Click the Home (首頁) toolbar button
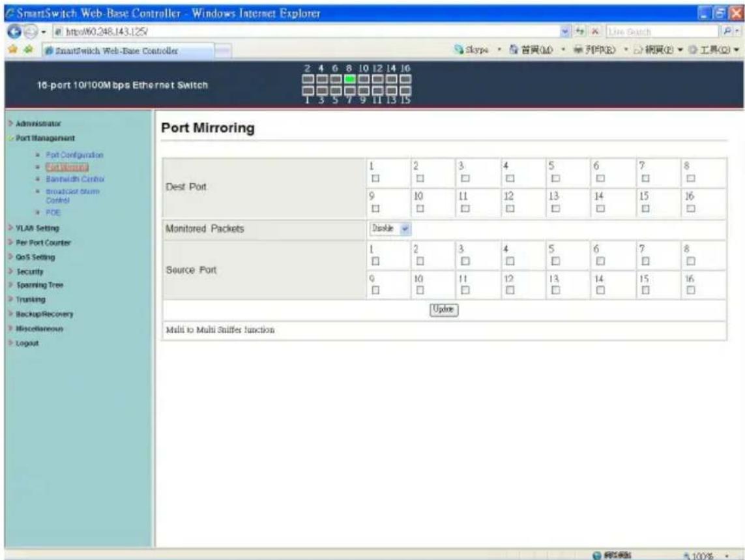 (531, 50)
